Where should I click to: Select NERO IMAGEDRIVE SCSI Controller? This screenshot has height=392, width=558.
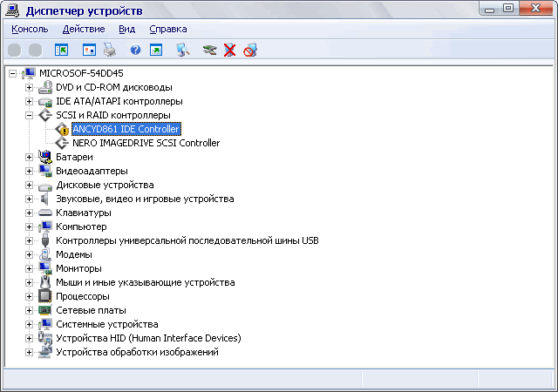146,143
